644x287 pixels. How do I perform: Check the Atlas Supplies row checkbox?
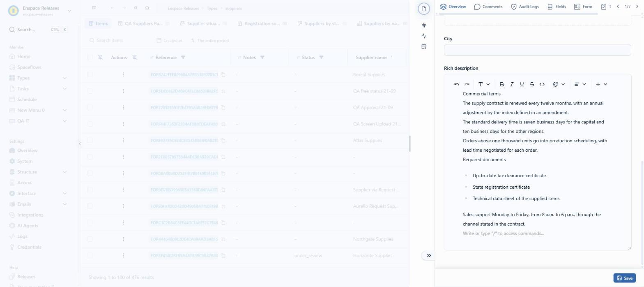[90, 141]
